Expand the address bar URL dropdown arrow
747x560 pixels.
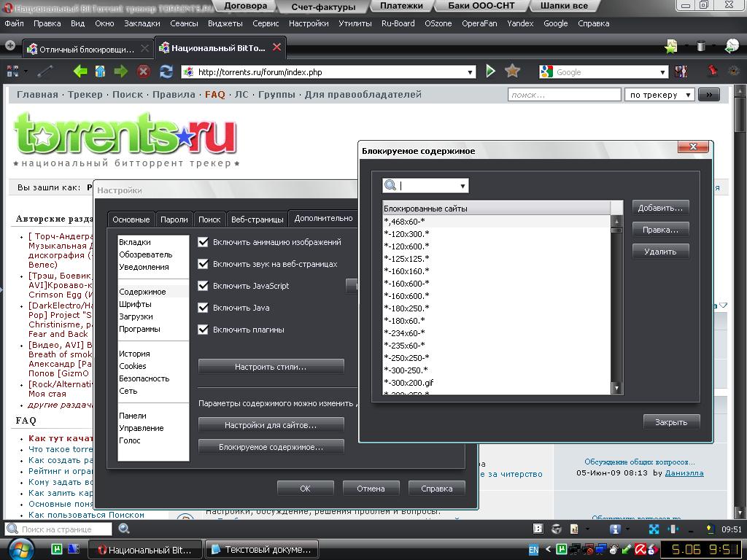[x=471, y=72]
